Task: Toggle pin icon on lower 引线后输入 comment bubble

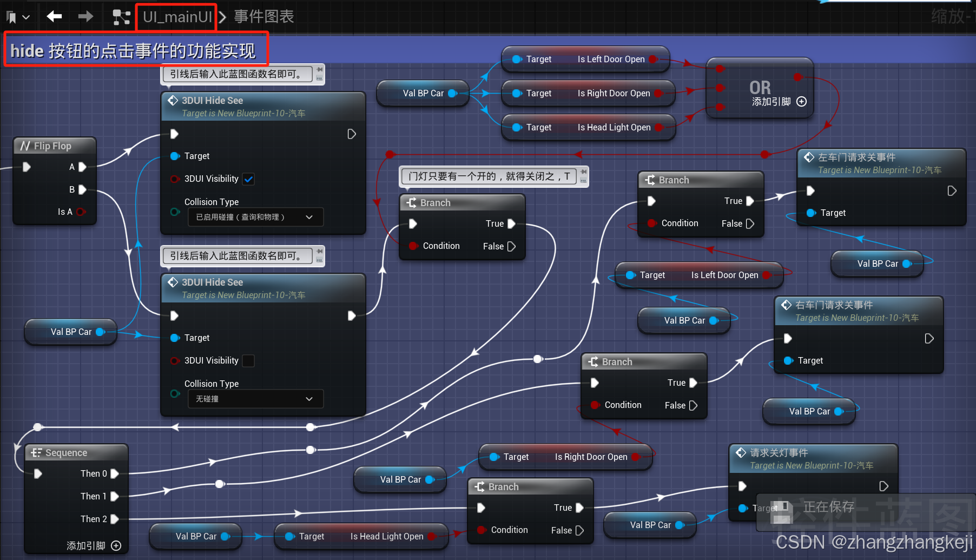Action: 320,252
